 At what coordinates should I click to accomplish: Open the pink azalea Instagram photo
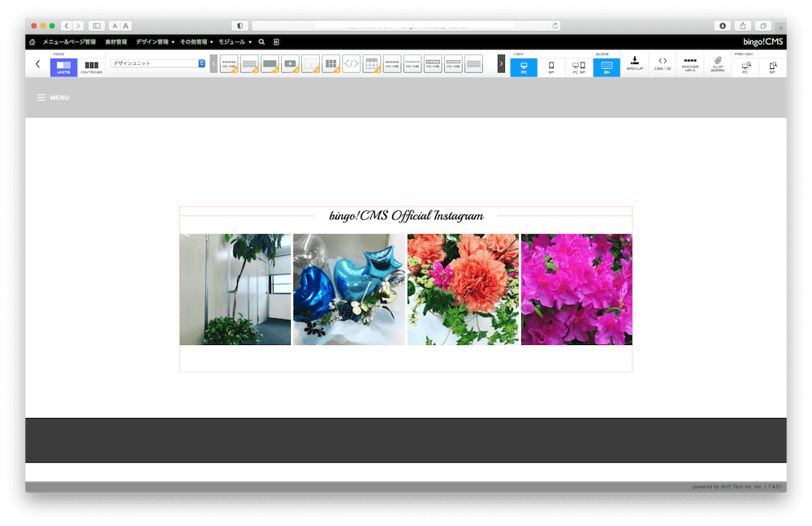point(577,290)
